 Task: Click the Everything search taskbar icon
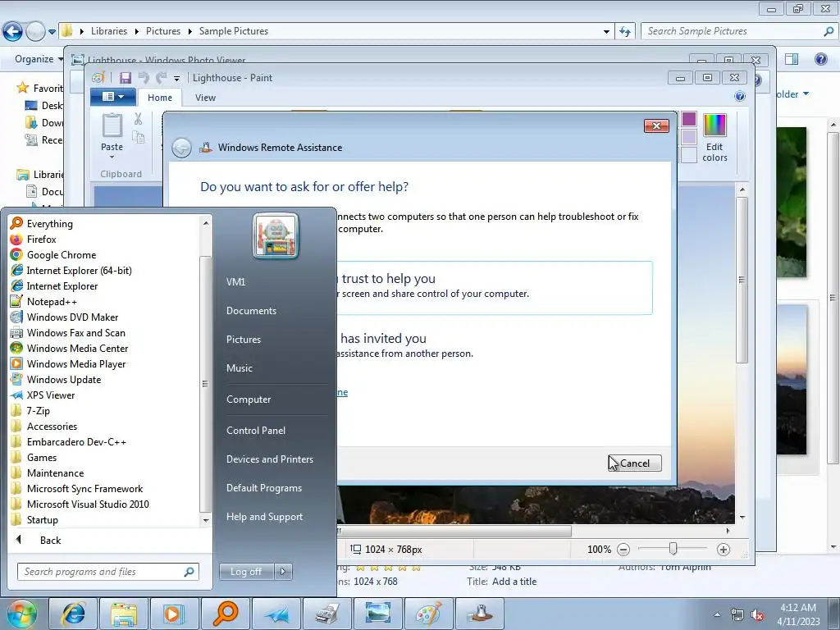tap(226, 614)
